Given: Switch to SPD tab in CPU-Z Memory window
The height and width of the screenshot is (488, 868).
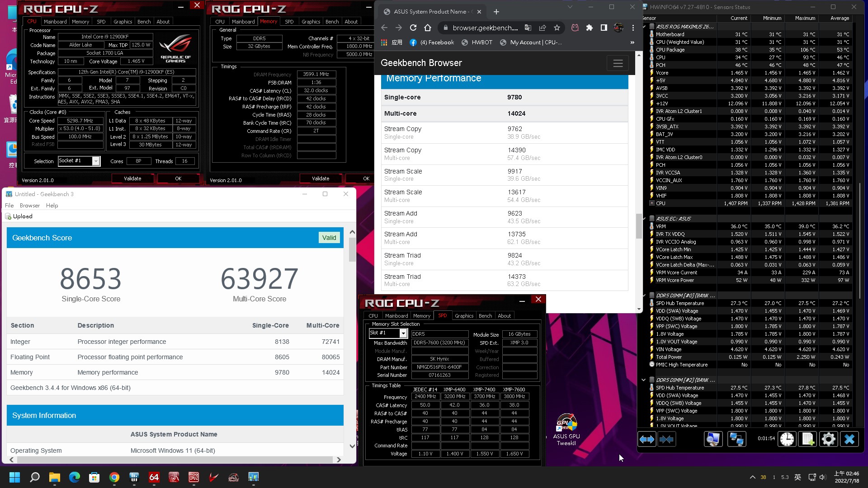Looking at the screenshot, I should point(289,22).
